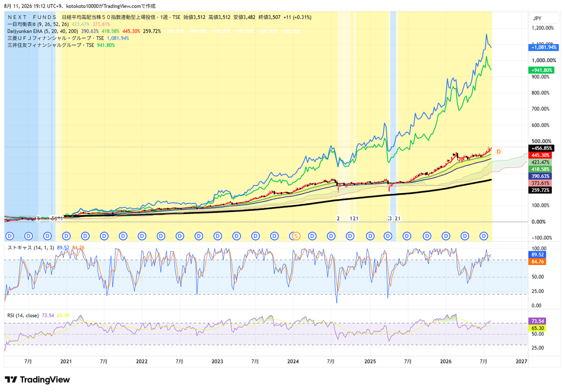Select the RSI (14, close) indicator legend
The width and height of the screenshot is (565, 392).
(x=23, y=315)
